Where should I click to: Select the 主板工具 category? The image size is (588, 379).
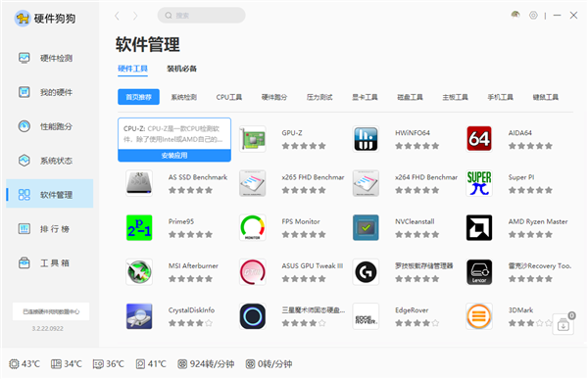pyautogui.click(x=455, y=97)
